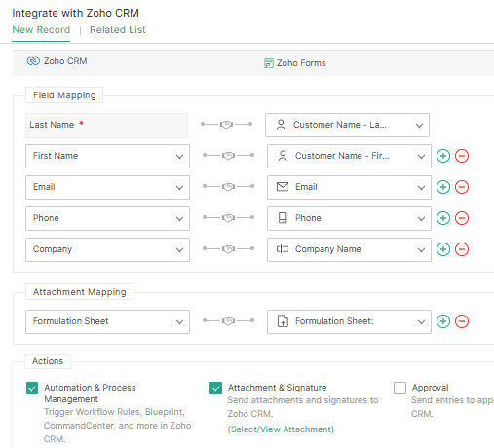Click the person icon beside Customer Name - Fir...
494x448 pixels.
pyautogui.click(x=283, y=156)
